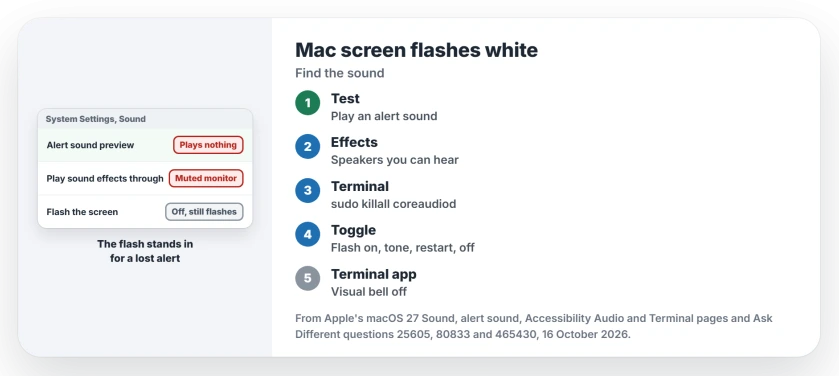Click 'Flash on, tone, restart, off' text

[x=402, y=248]
